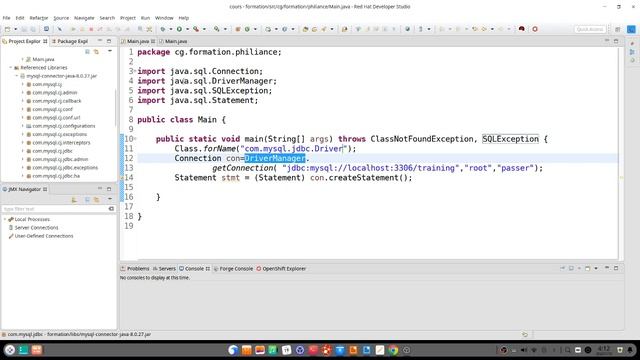Open the Help menu

click(x=184, y=18)
